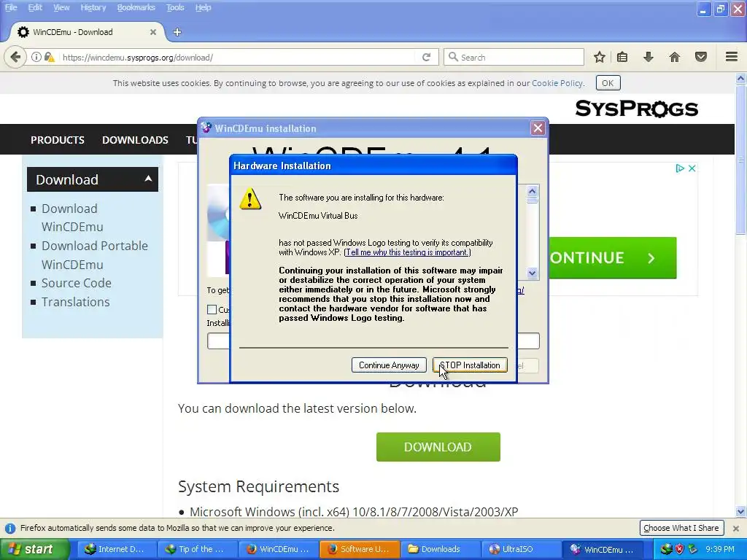Screen dimensions: 747x560
Task: Click the yellow warning icon in Hardware Installation dialog
Action: tap(251, 198)
